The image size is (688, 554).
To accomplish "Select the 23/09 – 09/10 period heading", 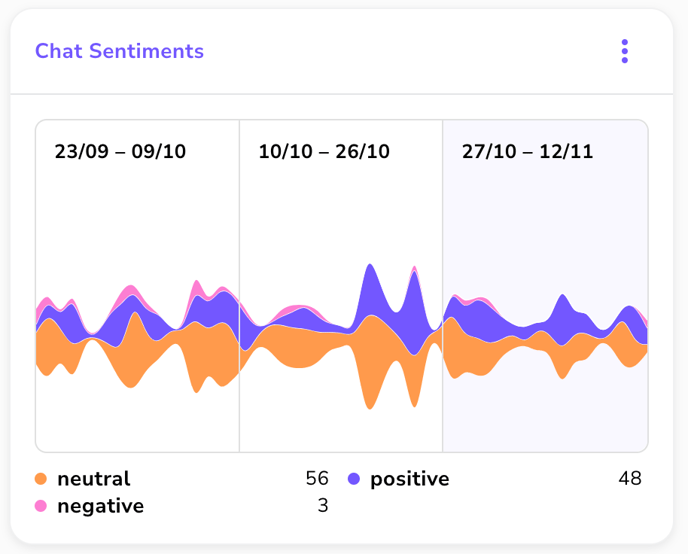I will pos(120,152).
